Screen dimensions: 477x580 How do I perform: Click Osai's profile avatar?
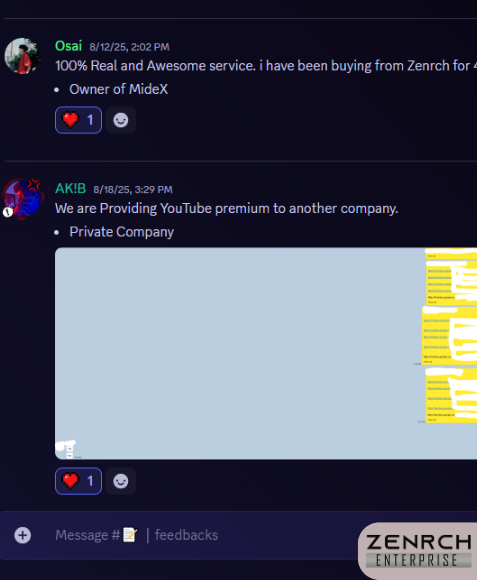[x=23, y=56]
